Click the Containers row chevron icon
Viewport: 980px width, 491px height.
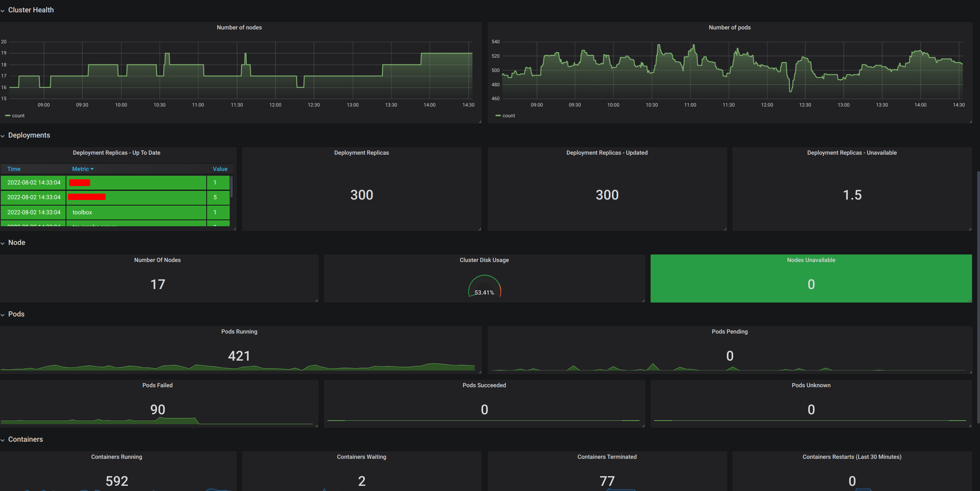click(x=3, y=440)
